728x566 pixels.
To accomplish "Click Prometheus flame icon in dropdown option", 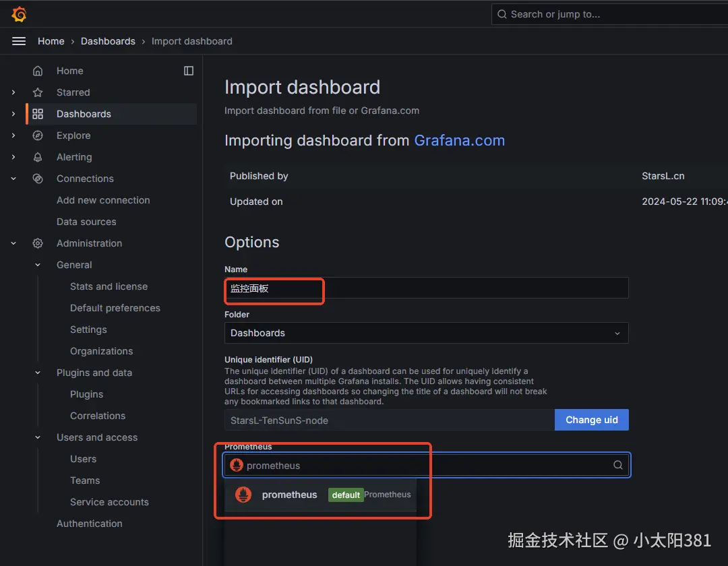I will 243,495.
